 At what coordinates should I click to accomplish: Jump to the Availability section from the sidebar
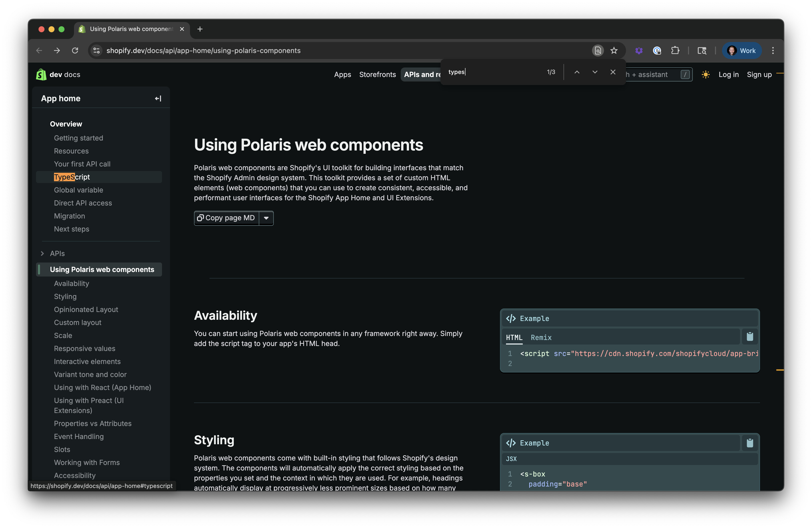71,283
